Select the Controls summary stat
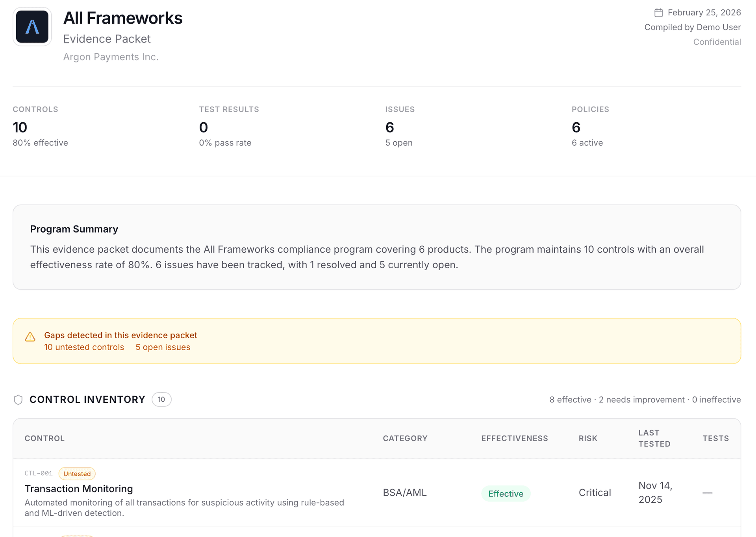The width and height of the screenshot is (756, 537). point(20,127)
